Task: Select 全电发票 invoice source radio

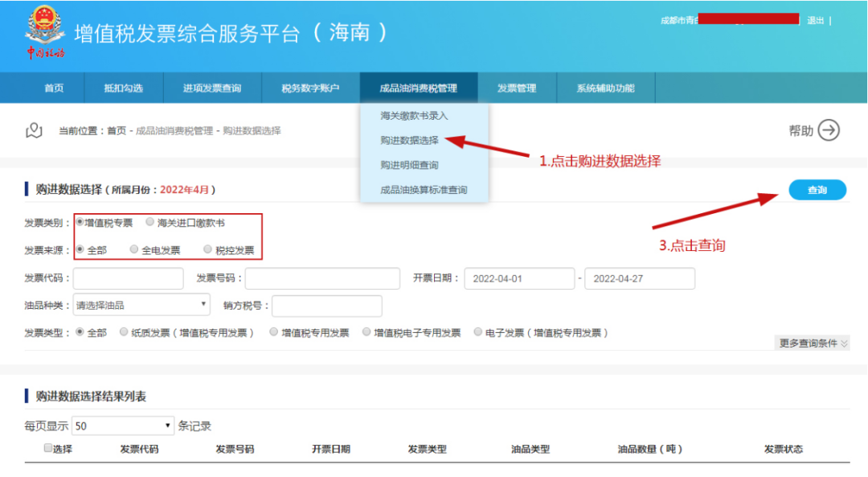Action: pos(134,250)
